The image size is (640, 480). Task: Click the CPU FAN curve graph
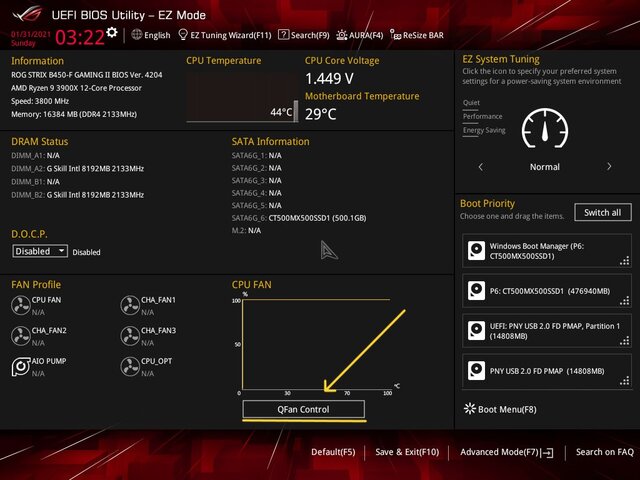coord(316,344)
